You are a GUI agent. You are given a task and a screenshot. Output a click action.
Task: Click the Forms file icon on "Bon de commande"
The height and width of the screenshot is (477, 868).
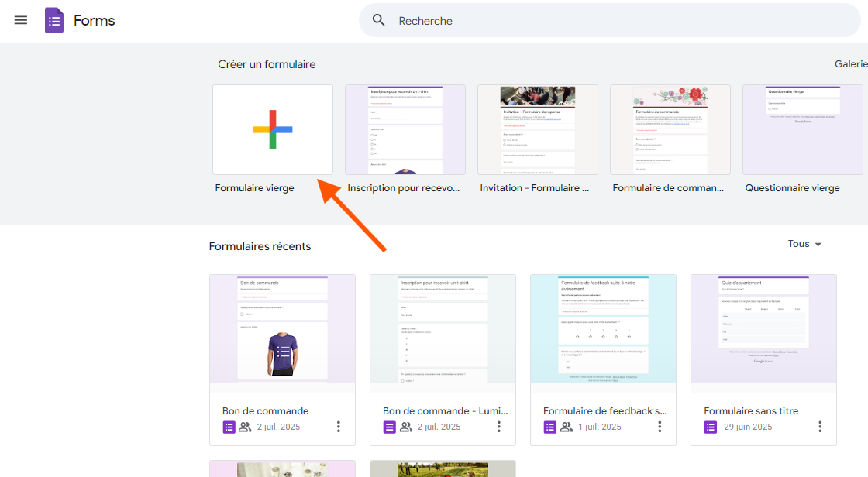click(229, 427)
